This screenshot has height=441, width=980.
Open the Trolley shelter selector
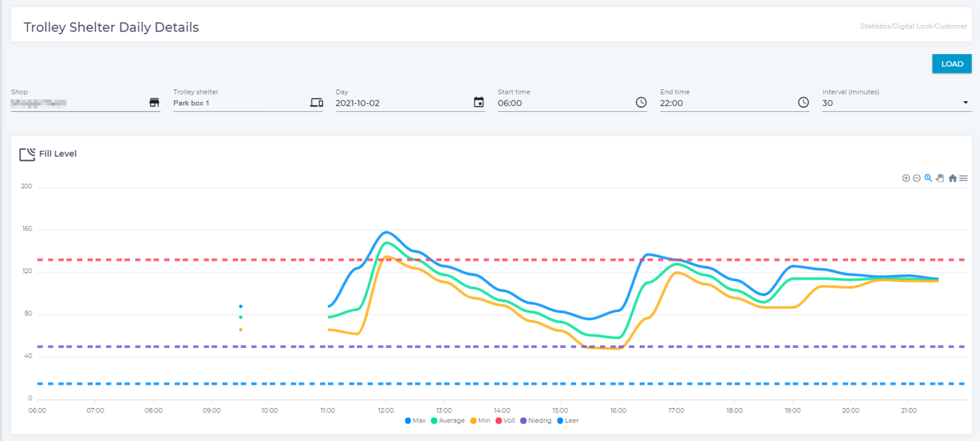pyautogui.click(x=240, y=103)
